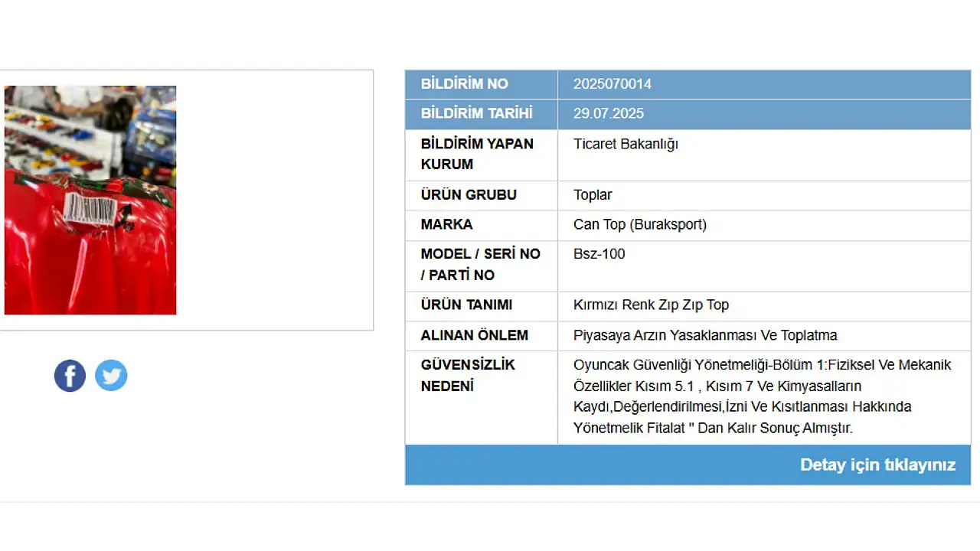Click the 'ÜRÜN GRUBU' label
This screenshot has height=551, width=980.
click(469, 195)
